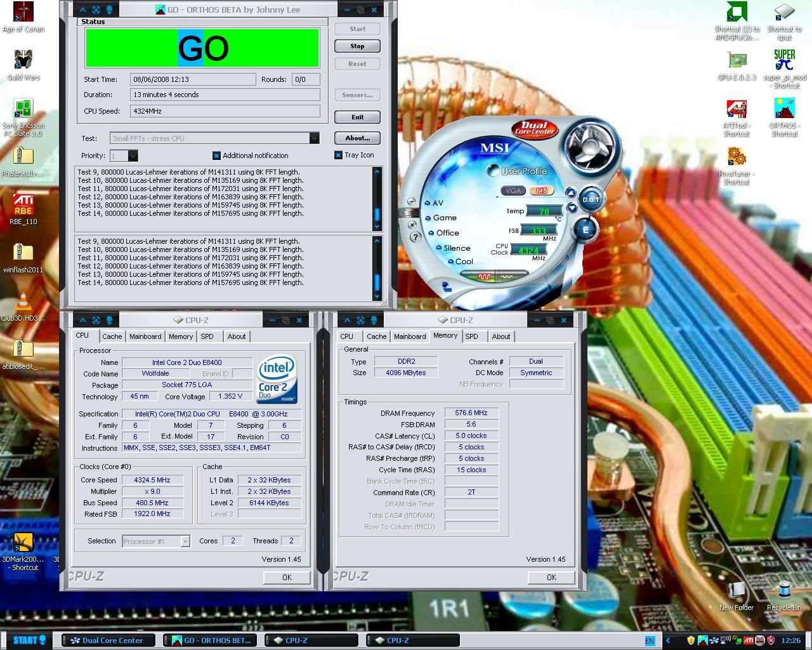This screenshot has height=650, width=812.
Task: Click the scroll-up arrow of upper ORTHOS log
Action: (377, 171)
